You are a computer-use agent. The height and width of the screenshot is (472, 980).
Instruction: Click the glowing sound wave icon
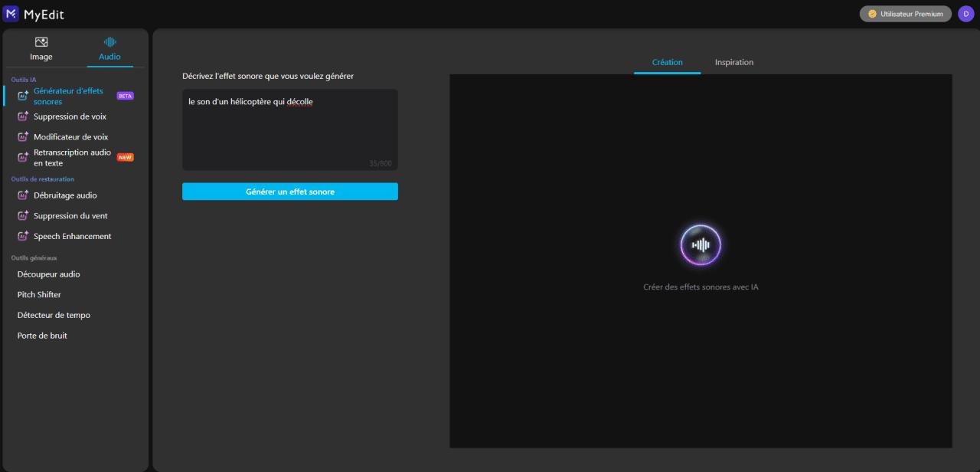point(701,245)
